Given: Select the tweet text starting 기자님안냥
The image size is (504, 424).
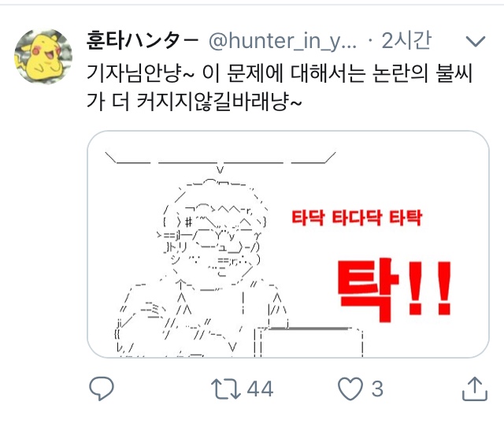Looking at the screenshot, I should pyautogui.click(x=279, y=87).
